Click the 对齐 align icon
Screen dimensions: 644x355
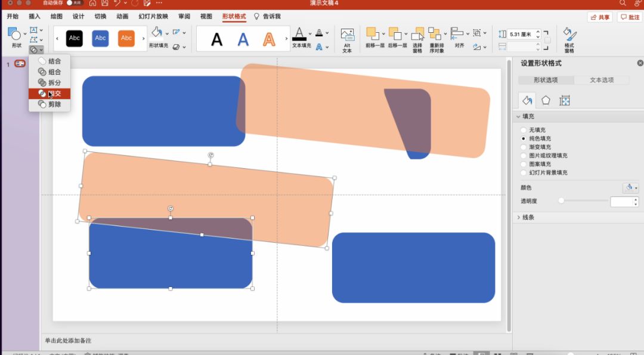pos(457,33)
